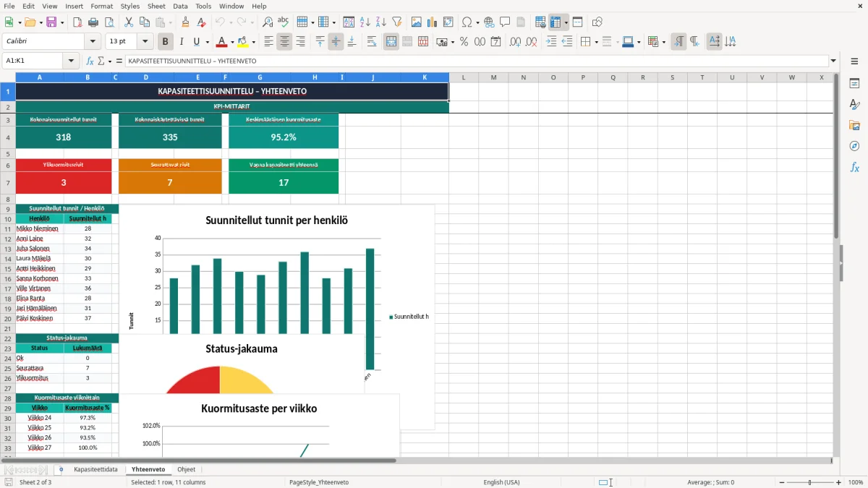Open the Font Name dropdown
868x488 pixels.
pyautogui.click(x=92, y=42)
